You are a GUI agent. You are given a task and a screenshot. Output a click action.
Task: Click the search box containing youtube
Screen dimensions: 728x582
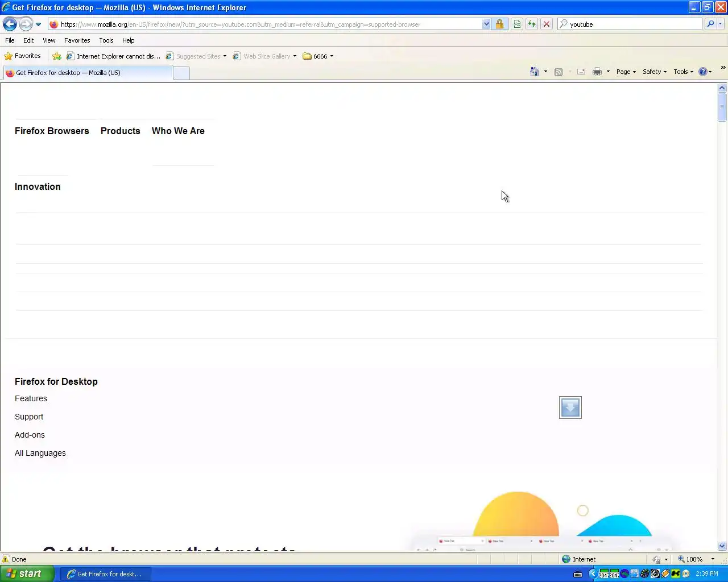(x=635, y=24)
